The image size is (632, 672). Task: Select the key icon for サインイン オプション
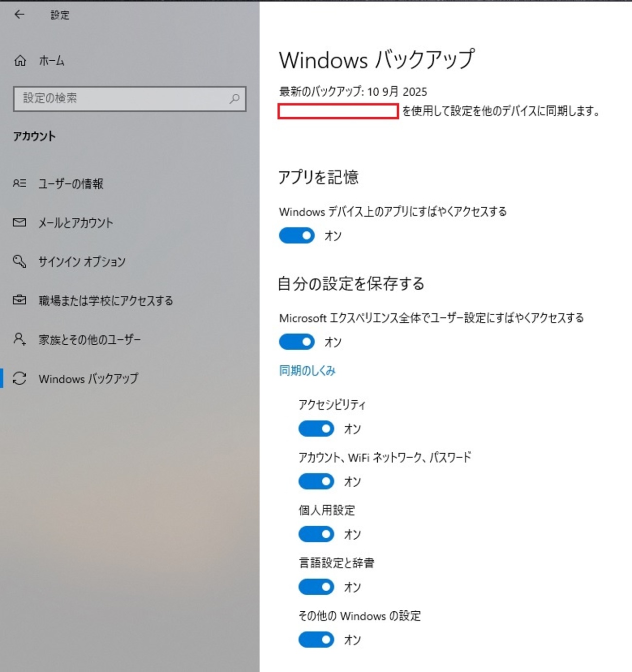coord(19,262)
